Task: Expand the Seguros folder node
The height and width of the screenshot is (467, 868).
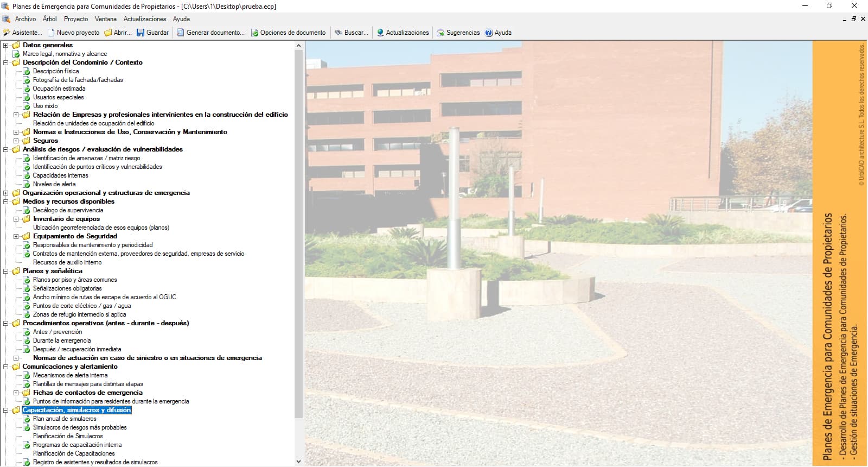Action: point(16,141)
